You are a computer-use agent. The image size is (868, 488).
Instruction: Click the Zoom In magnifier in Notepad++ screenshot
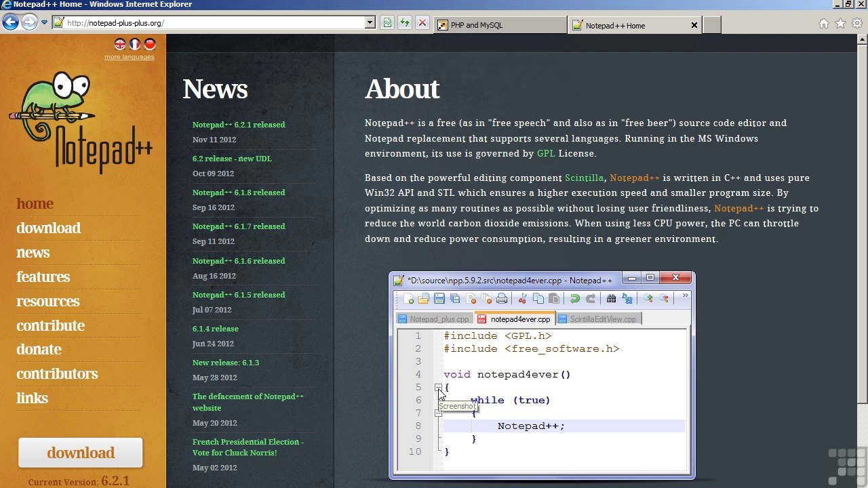click(x=648, y=299)
